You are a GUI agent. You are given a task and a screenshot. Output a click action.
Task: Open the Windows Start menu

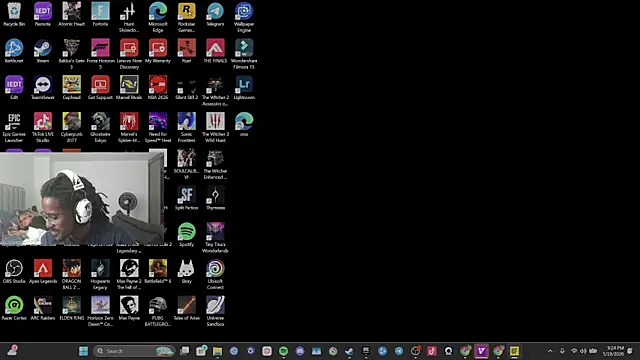(x=84, y=351)
